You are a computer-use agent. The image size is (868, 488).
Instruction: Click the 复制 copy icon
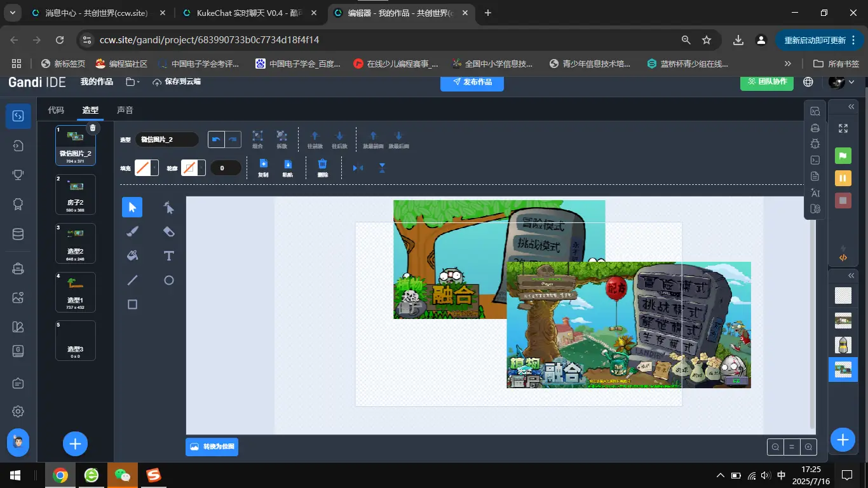pos(263,168)
